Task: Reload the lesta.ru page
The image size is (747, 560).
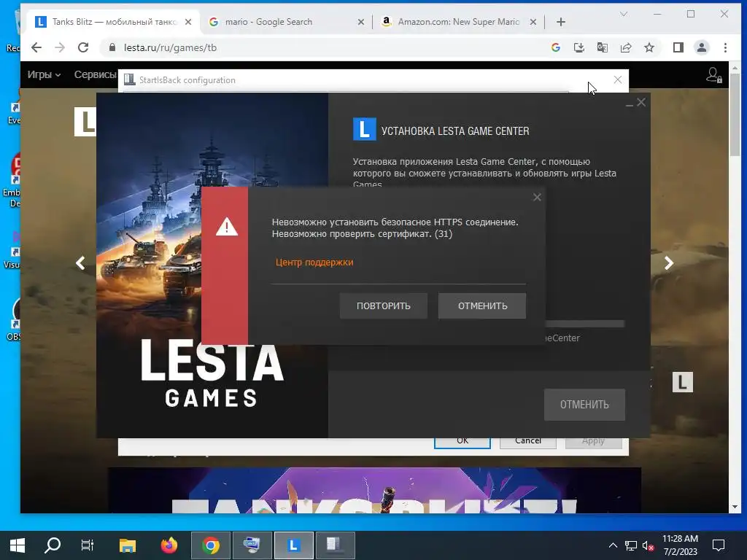Action: click(x=83, y=47)
